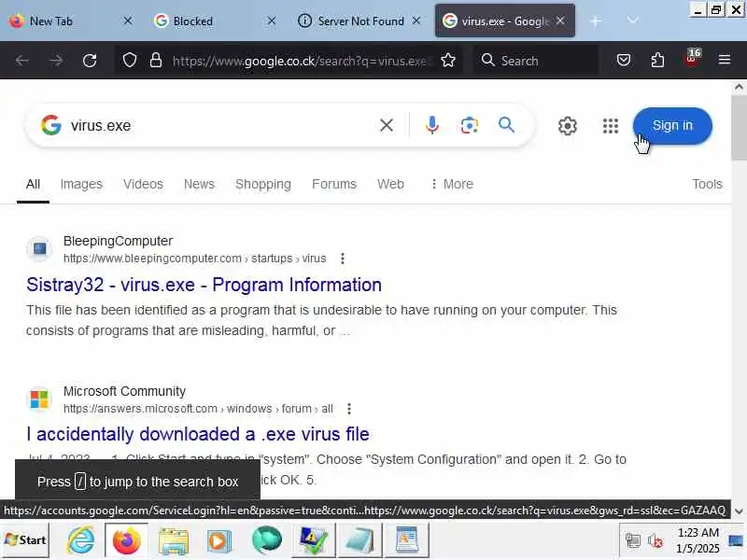Open more options for BleepingComputer result

point(343,259)
